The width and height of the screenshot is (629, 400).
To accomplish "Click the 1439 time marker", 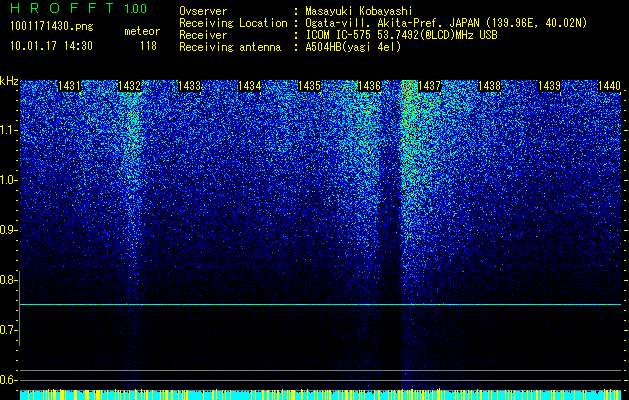I will 549,86.
